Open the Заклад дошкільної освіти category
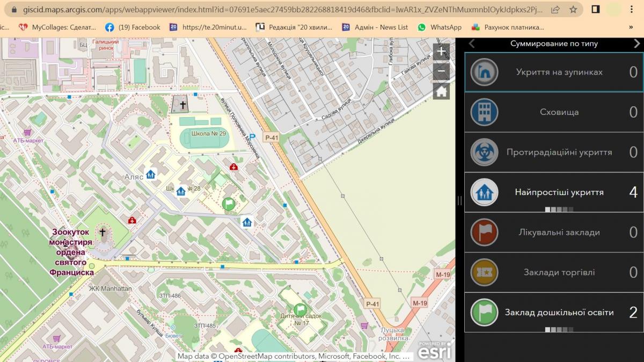 554,313
